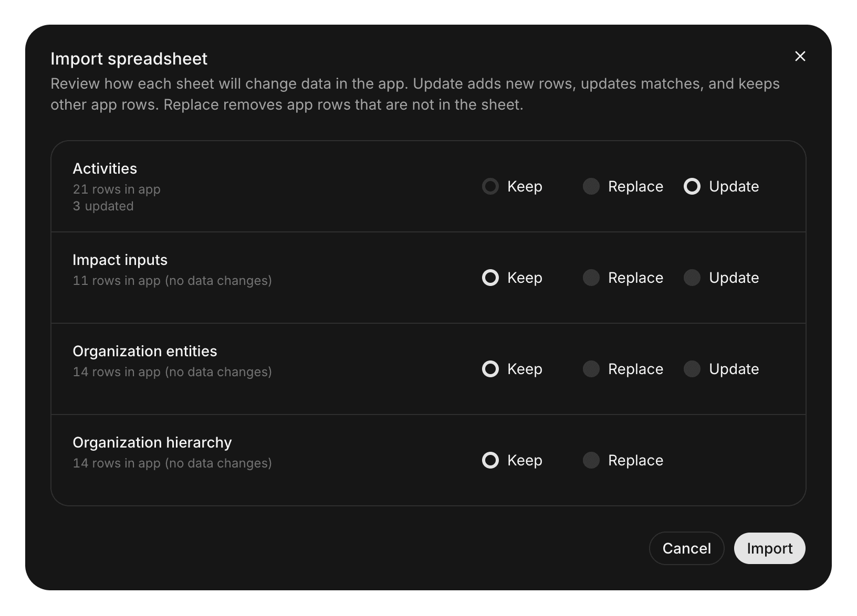
Task: Click the Organization hierarchy sheet title
Action: coord(152,442)
